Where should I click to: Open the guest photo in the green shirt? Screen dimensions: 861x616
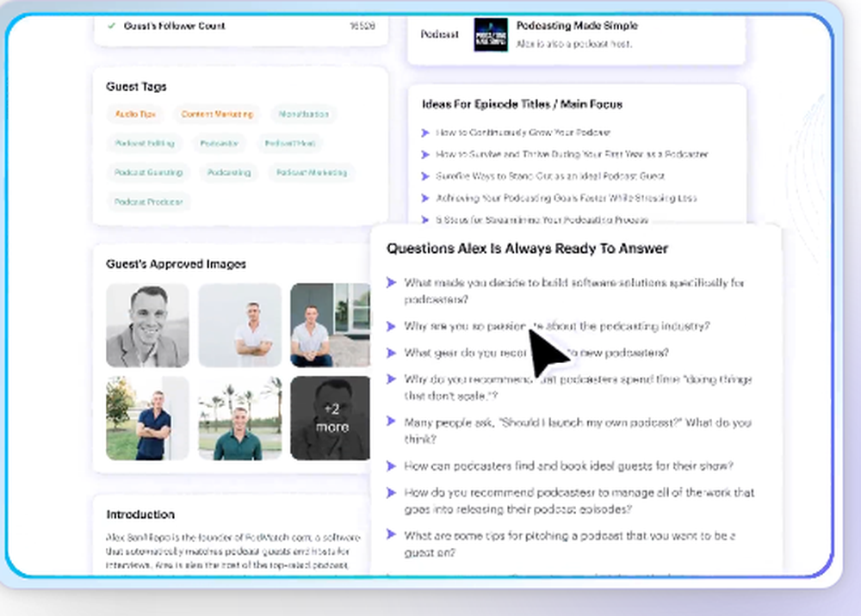click(x=239, y=418)
